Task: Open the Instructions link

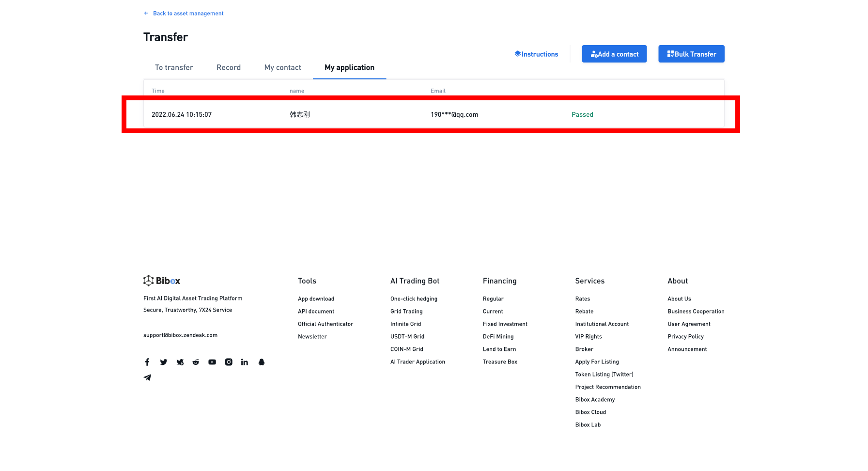Action: point(536,54)
